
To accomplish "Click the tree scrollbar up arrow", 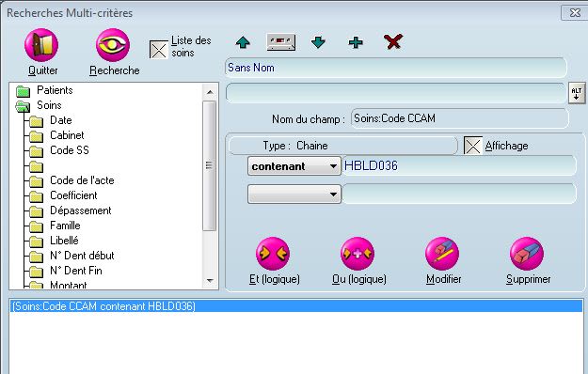I will pyautogui.click(x=210, y=92).
